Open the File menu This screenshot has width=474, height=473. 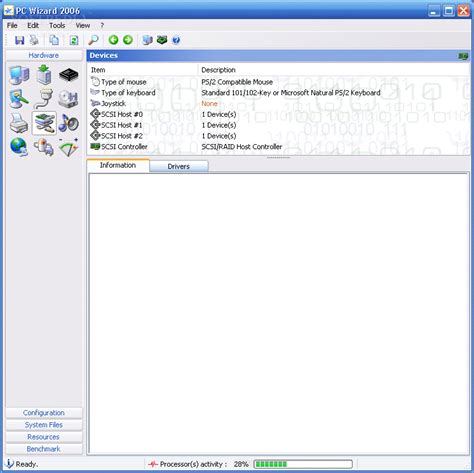tap(12, 25)
